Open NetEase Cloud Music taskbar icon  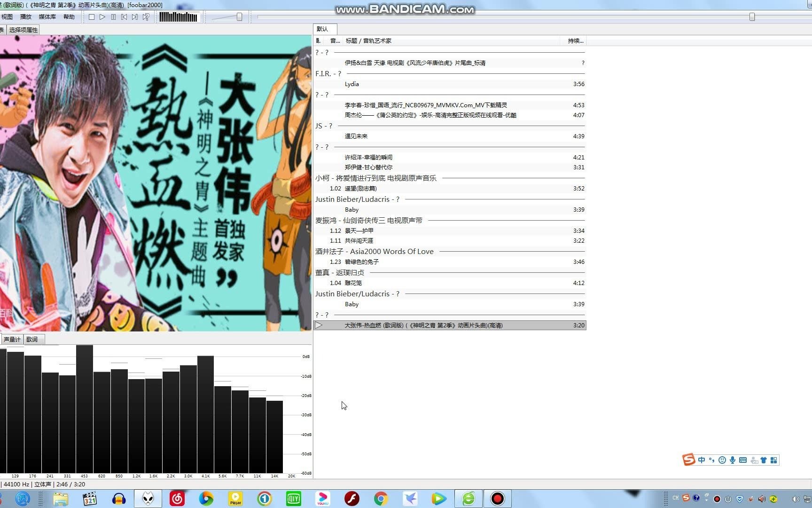(x=177, y=499)
